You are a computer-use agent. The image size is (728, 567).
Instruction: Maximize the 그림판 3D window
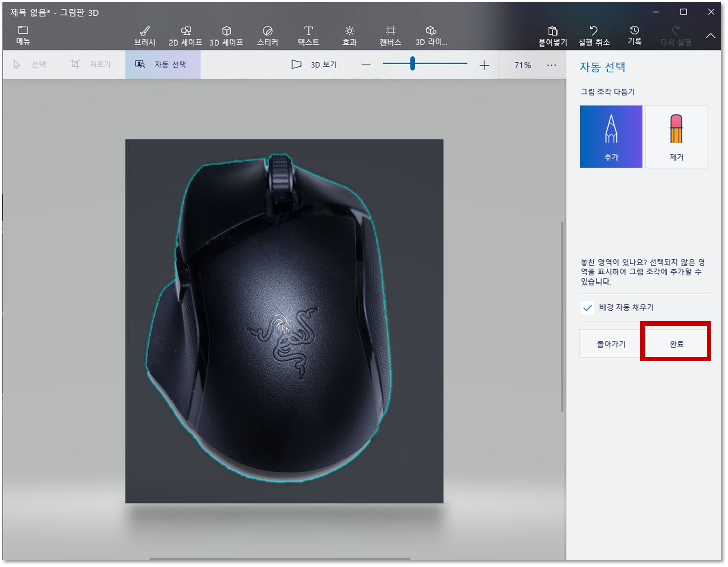[x=683, y=12]
